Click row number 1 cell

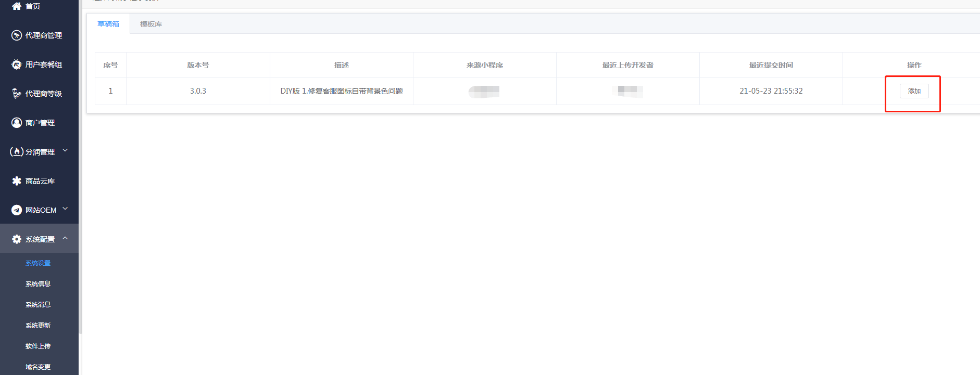[x=110, y=91]
